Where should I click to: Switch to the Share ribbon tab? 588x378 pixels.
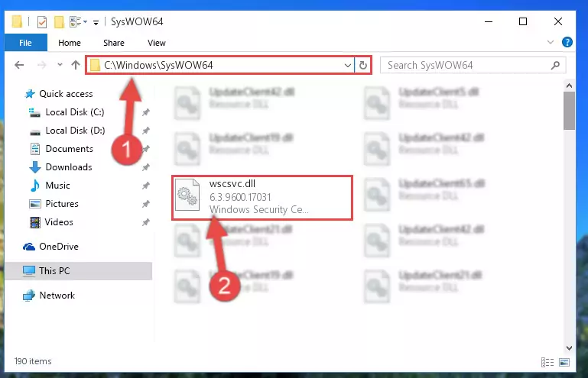coord(114,43)
